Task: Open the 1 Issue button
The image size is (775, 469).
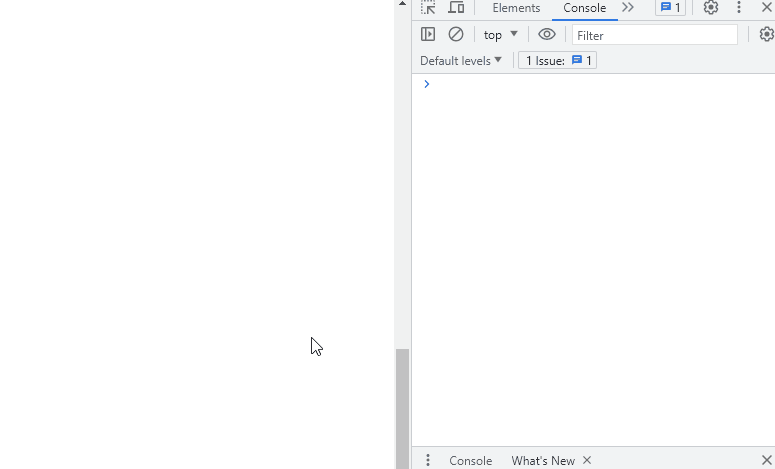Action: pos(558,60)
